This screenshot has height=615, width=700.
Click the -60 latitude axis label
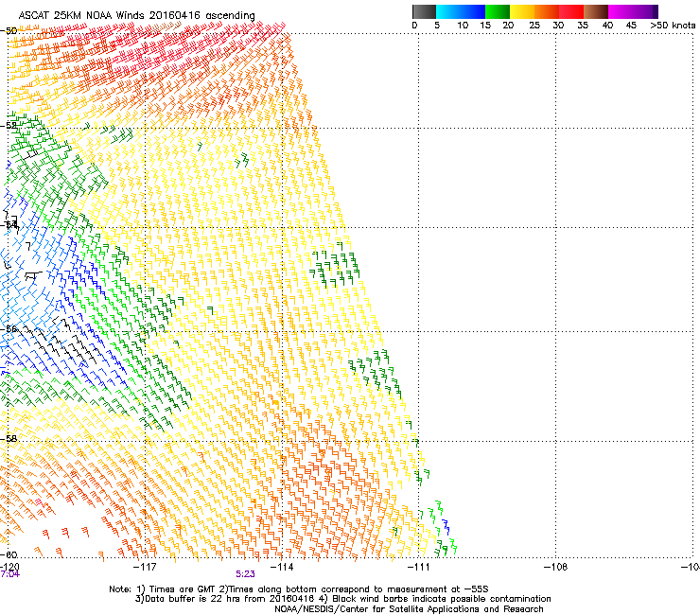9,554
